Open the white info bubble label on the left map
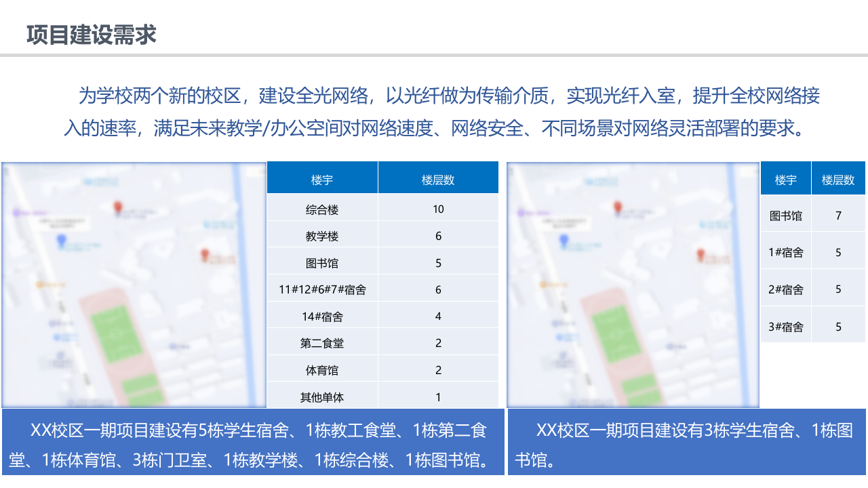868x488 pixels. point(61,224)
